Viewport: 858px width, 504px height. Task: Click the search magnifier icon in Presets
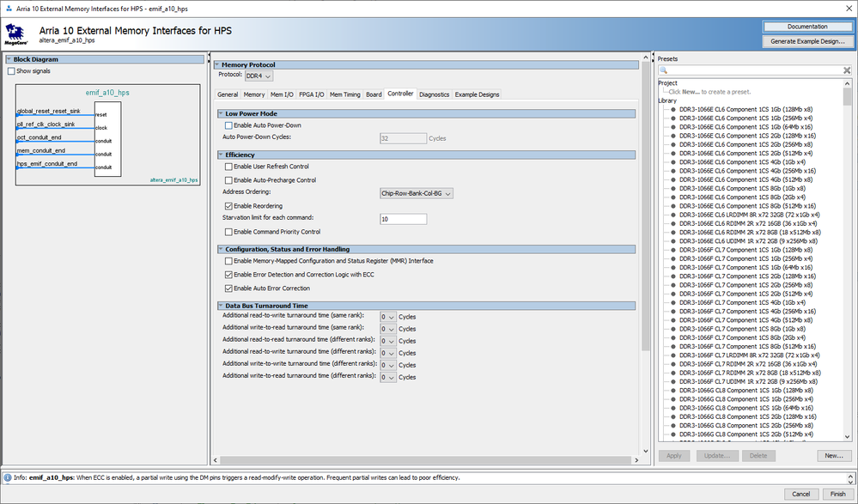(x=665, y=70)
